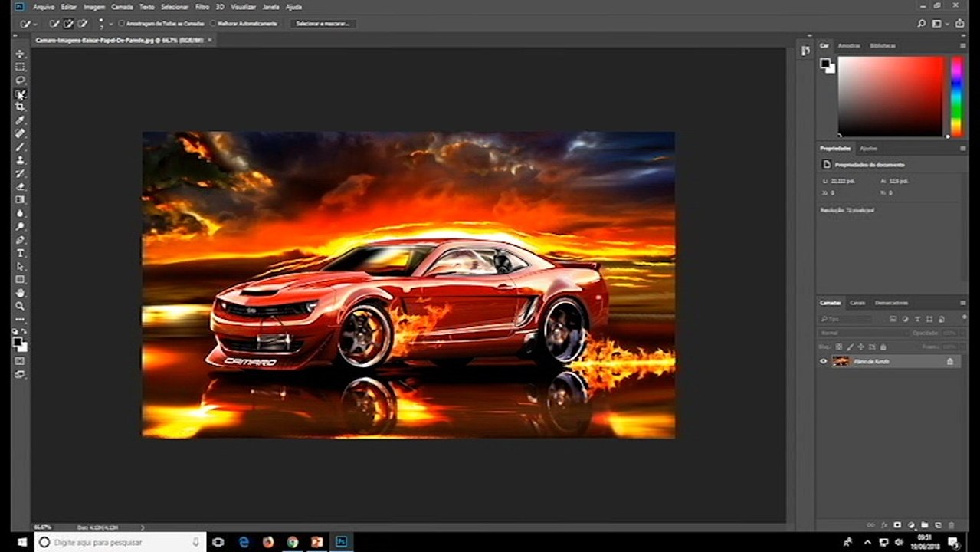The height and width of the screenshot is (552, 980).
Task: Switch to the Amostras tab
Action: tap(849, 45)
